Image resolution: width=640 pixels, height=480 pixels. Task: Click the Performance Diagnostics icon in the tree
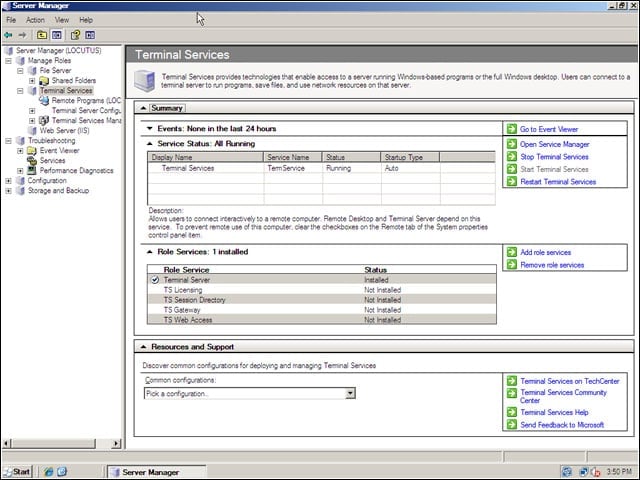(31, 171)
